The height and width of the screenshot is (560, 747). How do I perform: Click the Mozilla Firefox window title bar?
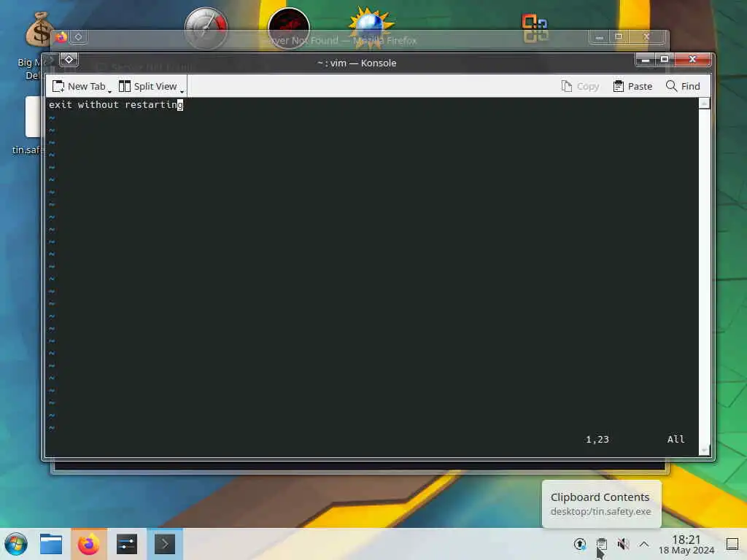[x=341, y=41]
